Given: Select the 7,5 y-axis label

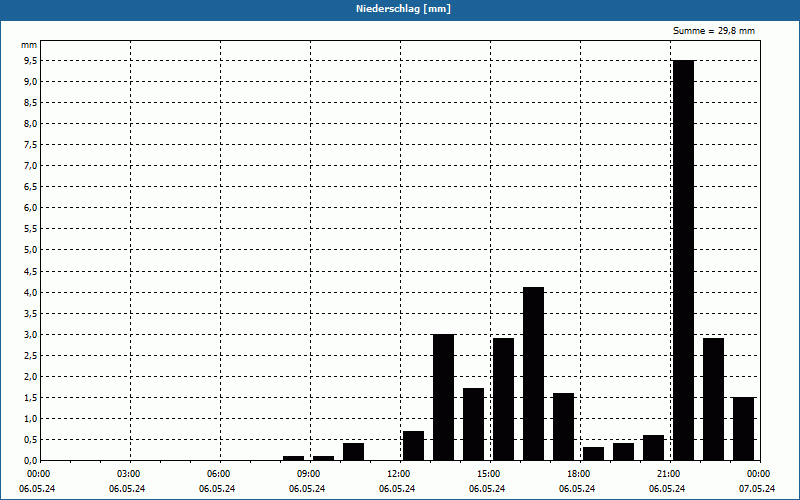Looking at the screenshot, I should coord(31,145).
